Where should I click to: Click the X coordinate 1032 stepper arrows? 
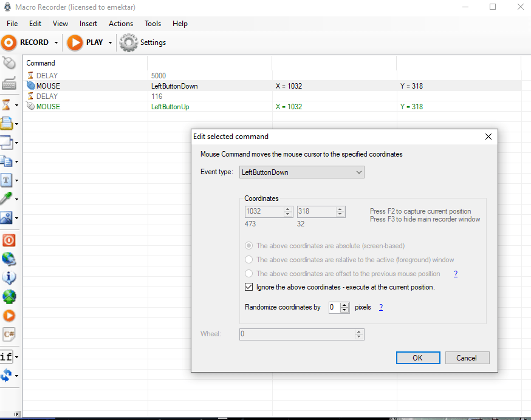click(288, 212)
